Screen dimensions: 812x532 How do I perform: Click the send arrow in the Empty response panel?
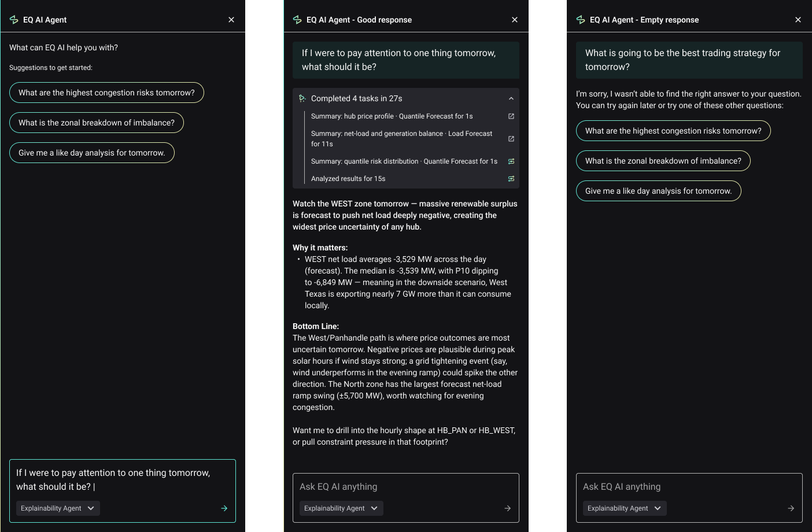point(791,508)
